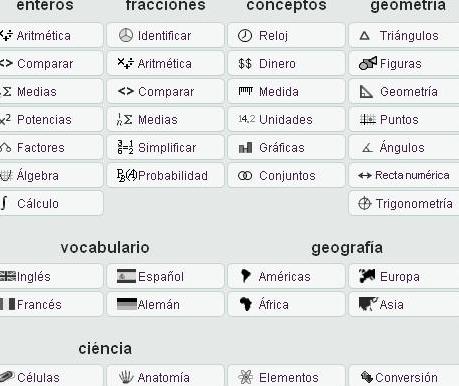Click the Africa map icon
This screenshot has width=459, height=386.
(x=246, y=304)
